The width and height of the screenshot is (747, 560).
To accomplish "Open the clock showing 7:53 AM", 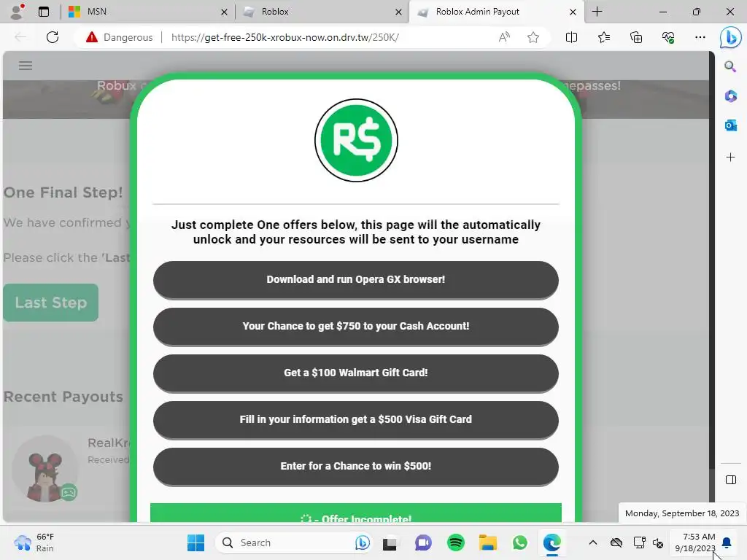I will (x=695, y=542).
